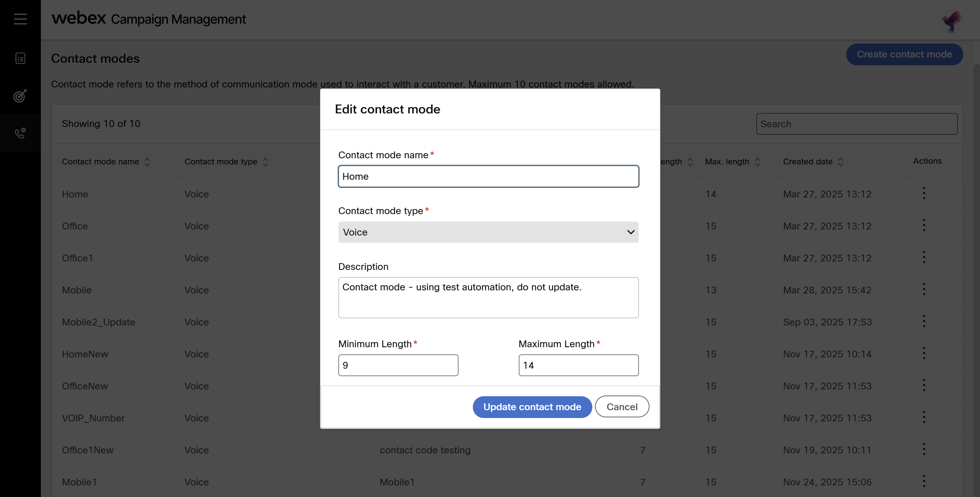Viewport: 980px width, 497px height.
Task: Focus the Contact mode name field
Action: coord(488,176)
